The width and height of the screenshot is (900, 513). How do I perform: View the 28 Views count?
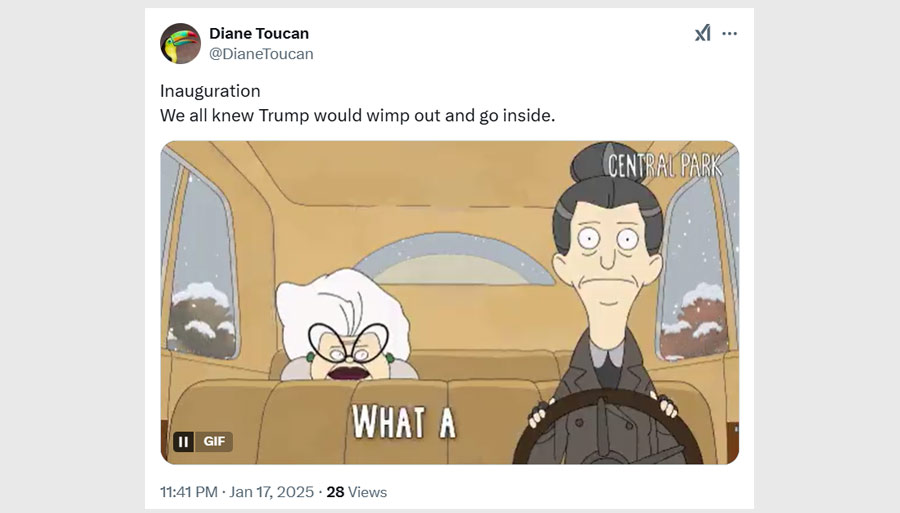(x=356, y=492)
